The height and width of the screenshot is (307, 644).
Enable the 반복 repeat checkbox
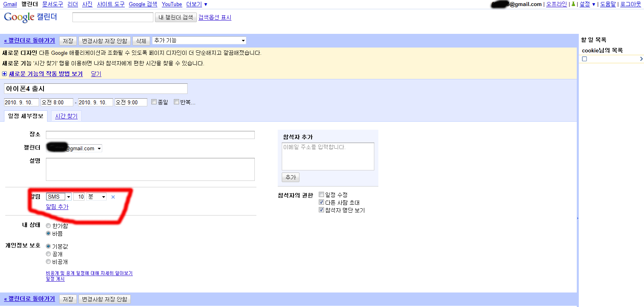click(x=176, y=102)
